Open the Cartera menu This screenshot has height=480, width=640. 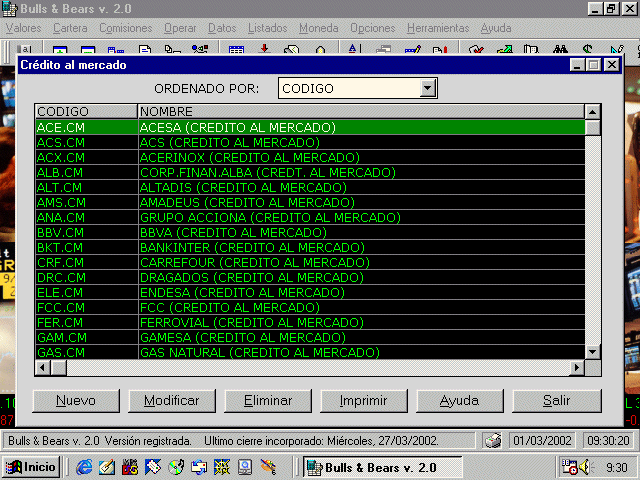click(70, 28)
